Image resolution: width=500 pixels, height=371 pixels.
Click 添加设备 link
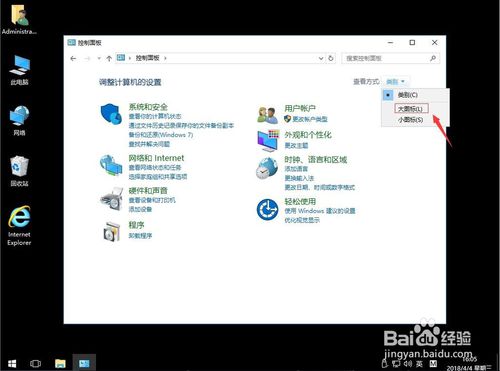[x=140, y=209]
